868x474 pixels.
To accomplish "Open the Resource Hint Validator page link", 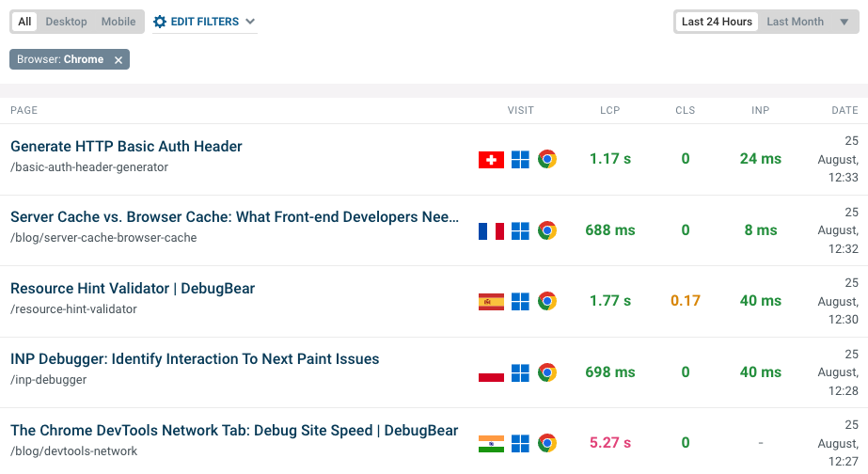I will point(133,289).
